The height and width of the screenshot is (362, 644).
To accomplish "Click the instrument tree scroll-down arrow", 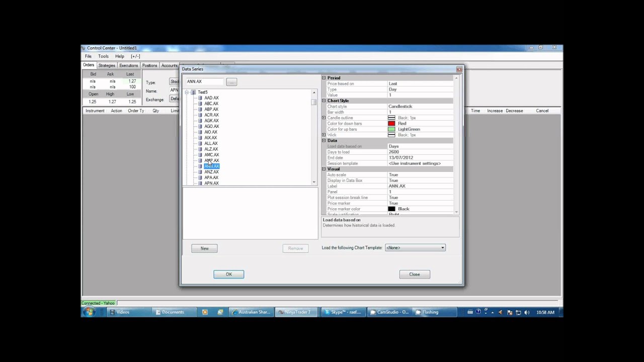I will coord(314,182).
